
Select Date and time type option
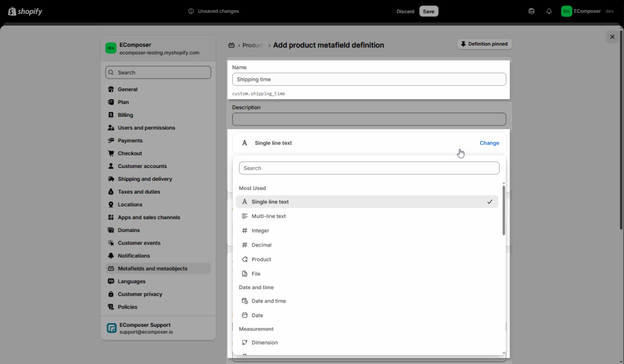point(367,301)
